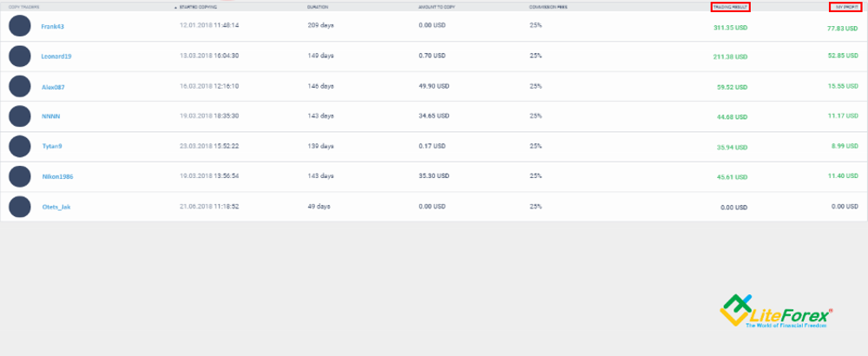Click Leonard19's avatar icon
The height and width of the screenshot is (356, 868).
click(20, 56)
